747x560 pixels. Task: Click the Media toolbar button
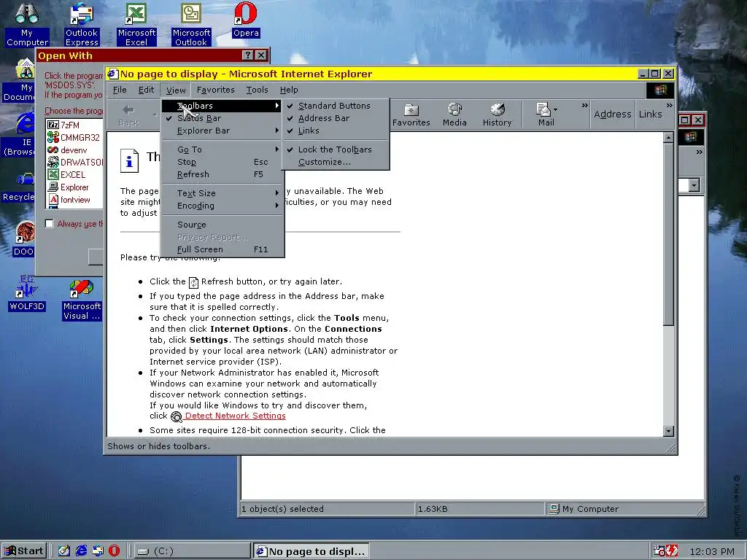click(454, 114)
